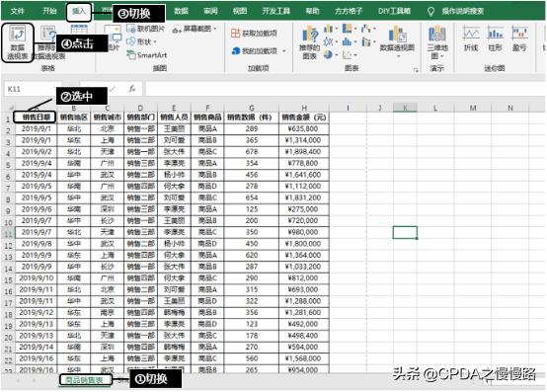Switch to the 数据 Data tab

[181, 11]
